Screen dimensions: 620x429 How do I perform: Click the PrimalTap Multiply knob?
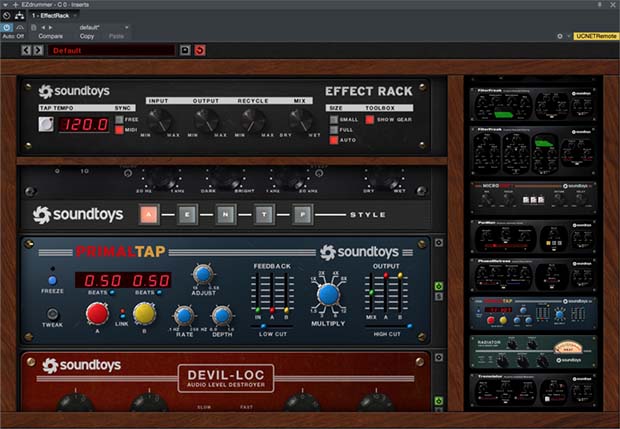coord(328,295)
